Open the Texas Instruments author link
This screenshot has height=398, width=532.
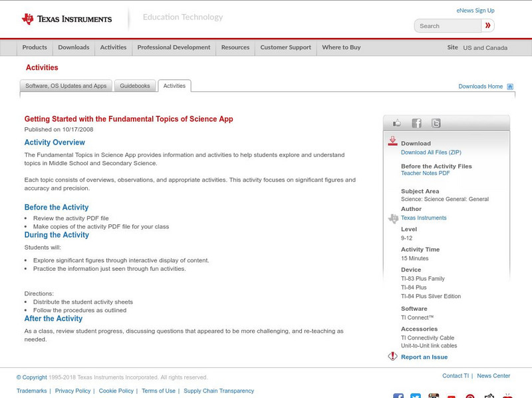(x=424, y=218)
